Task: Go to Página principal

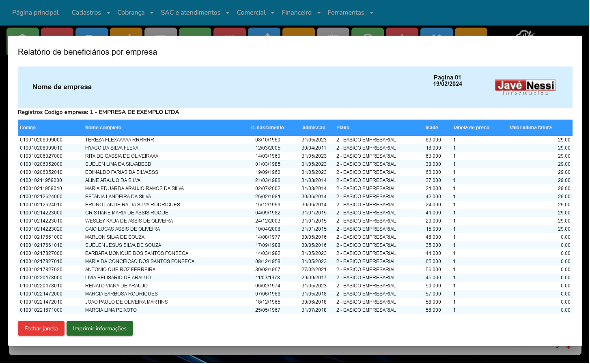Action: point(35,13)
